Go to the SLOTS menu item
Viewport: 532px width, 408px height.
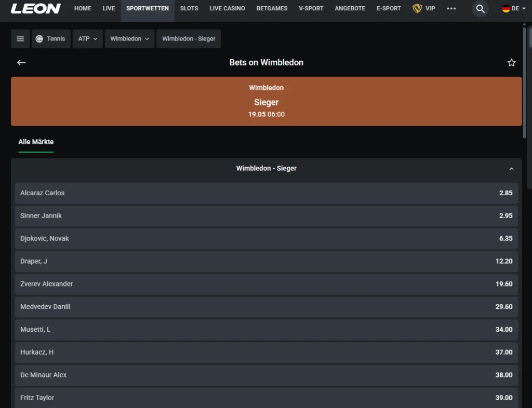click(189, 9)
